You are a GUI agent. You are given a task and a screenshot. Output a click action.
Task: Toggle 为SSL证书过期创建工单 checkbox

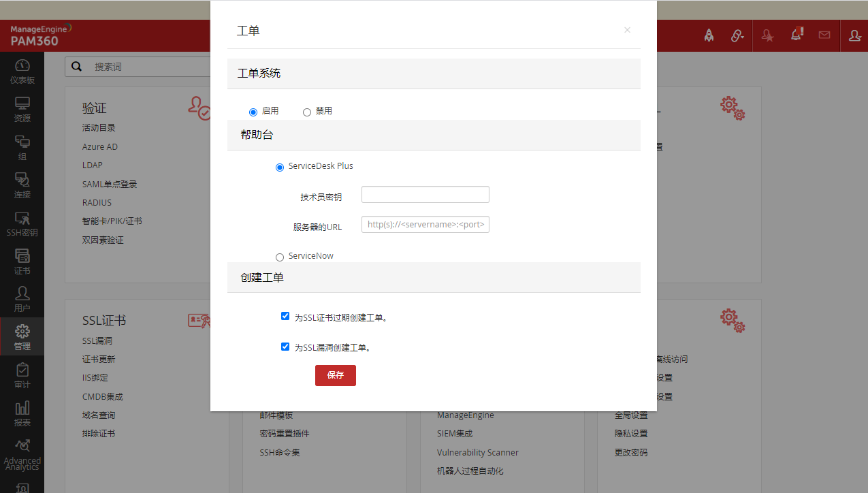pos(285,316)
